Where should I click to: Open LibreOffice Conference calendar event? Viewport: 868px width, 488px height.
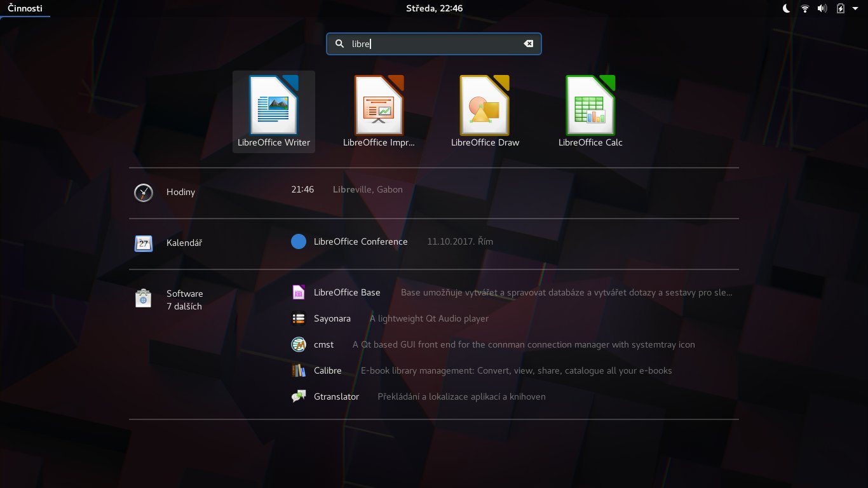pos(361,241)
